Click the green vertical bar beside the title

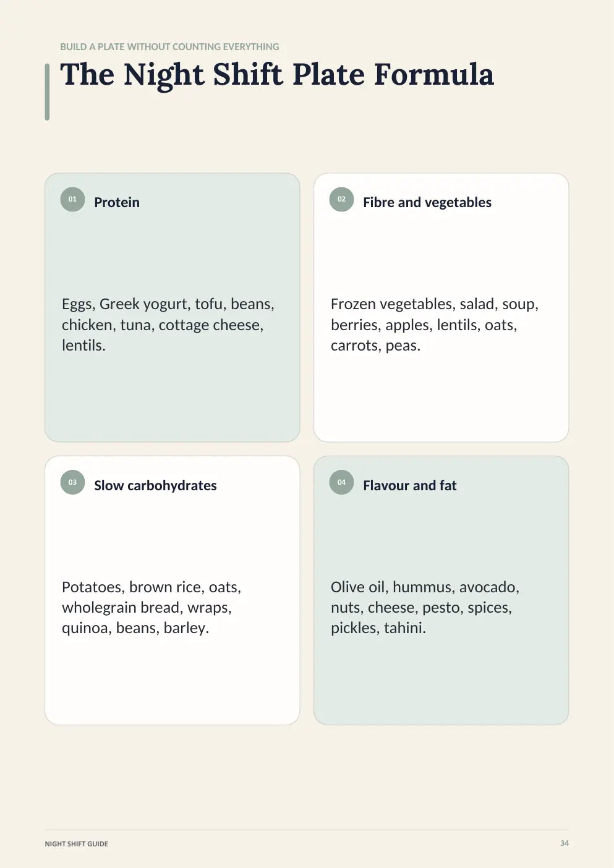pyautogui.click(x=47, y=91)
